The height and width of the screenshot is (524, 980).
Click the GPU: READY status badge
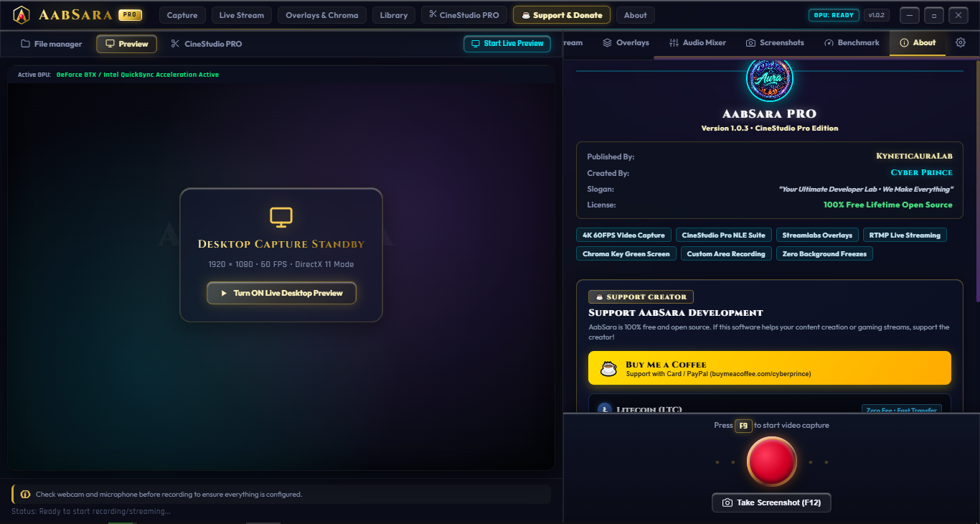click(x=834, y=15)
